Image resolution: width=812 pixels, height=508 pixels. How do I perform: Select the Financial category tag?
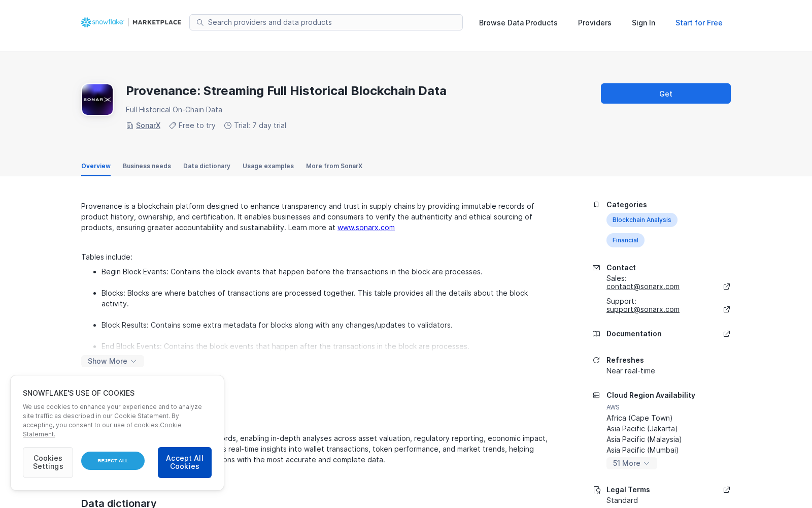tap(625, 240)
